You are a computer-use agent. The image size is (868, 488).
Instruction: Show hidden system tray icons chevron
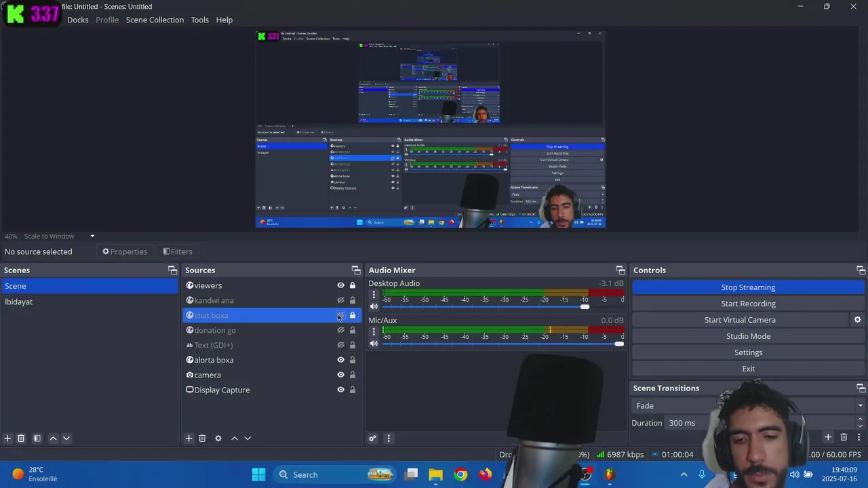684,474
